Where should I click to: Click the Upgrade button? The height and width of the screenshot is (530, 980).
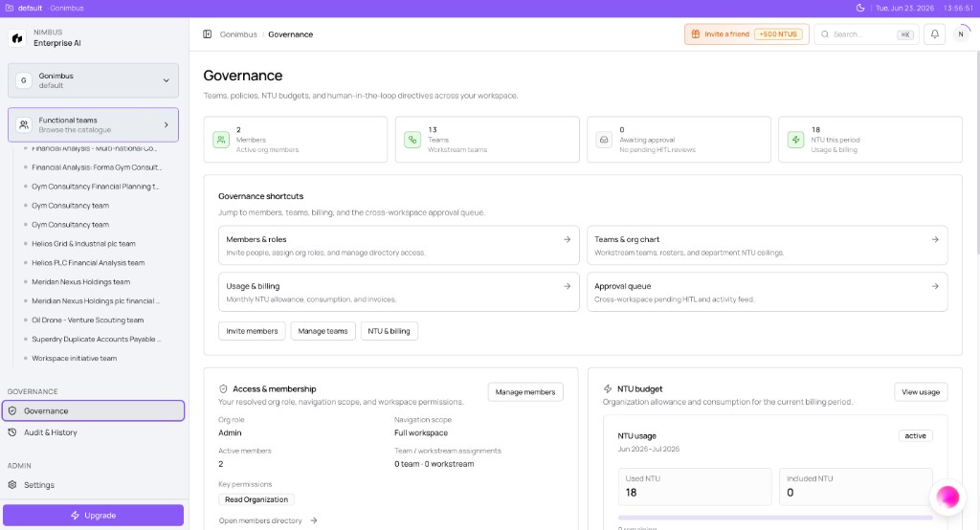tap(93, 516)
